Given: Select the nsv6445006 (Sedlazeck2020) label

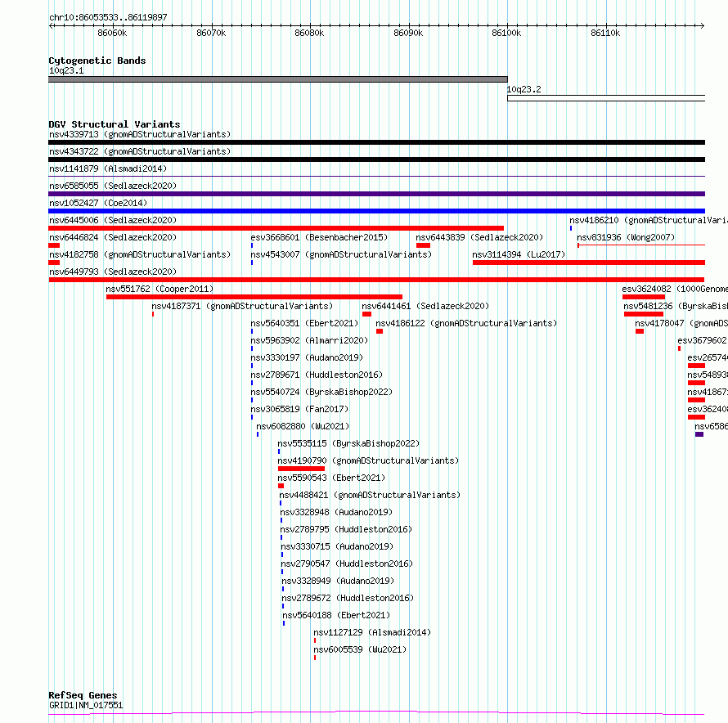Looking at the screenshot, I should coord(113,220).
